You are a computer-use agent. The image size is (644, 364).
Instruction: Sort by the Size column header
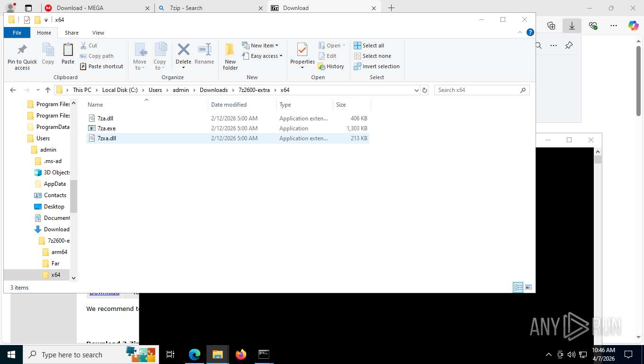point(341,105)
